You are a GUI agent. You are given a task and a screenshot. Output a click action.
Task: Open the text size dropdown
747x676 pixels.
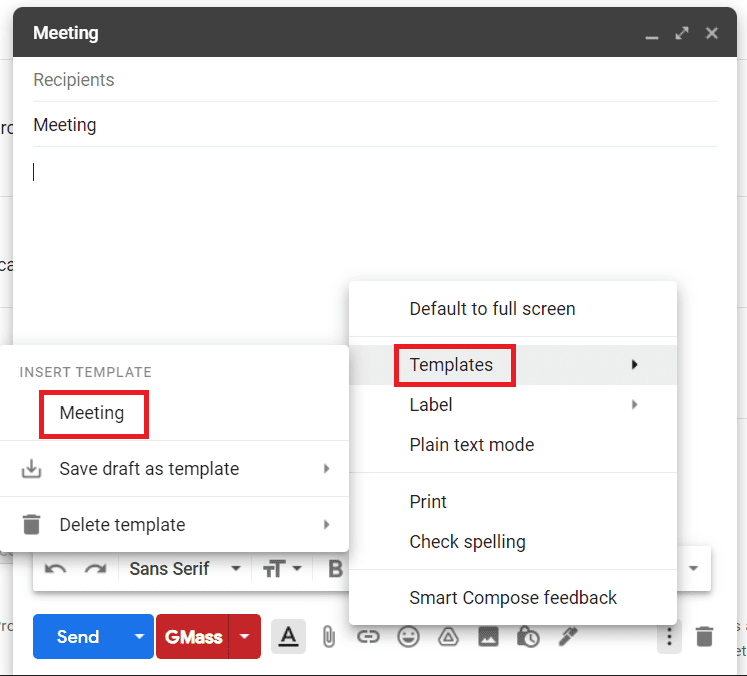(x=282, y=569)
